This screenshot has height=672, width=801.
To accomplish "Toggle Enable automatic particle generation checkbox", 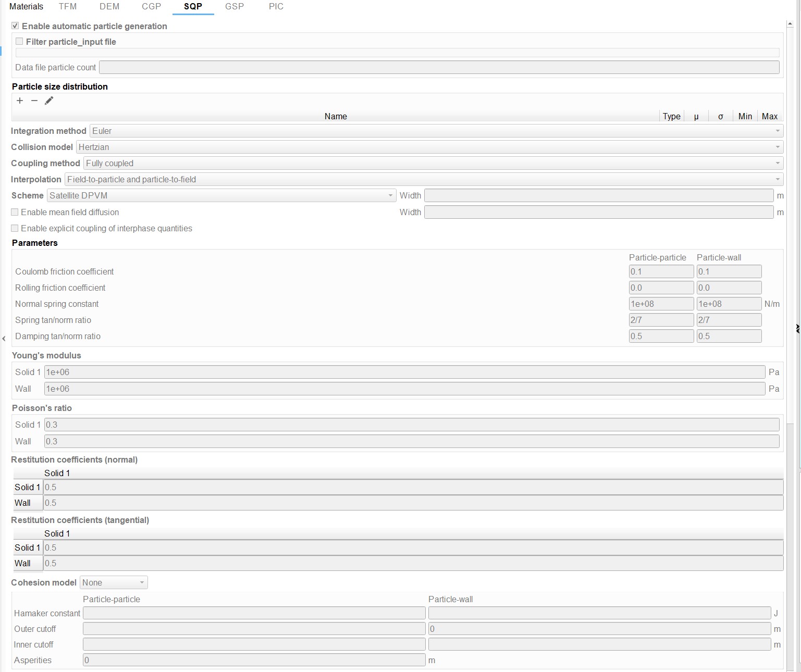I will tap(15, 26).
